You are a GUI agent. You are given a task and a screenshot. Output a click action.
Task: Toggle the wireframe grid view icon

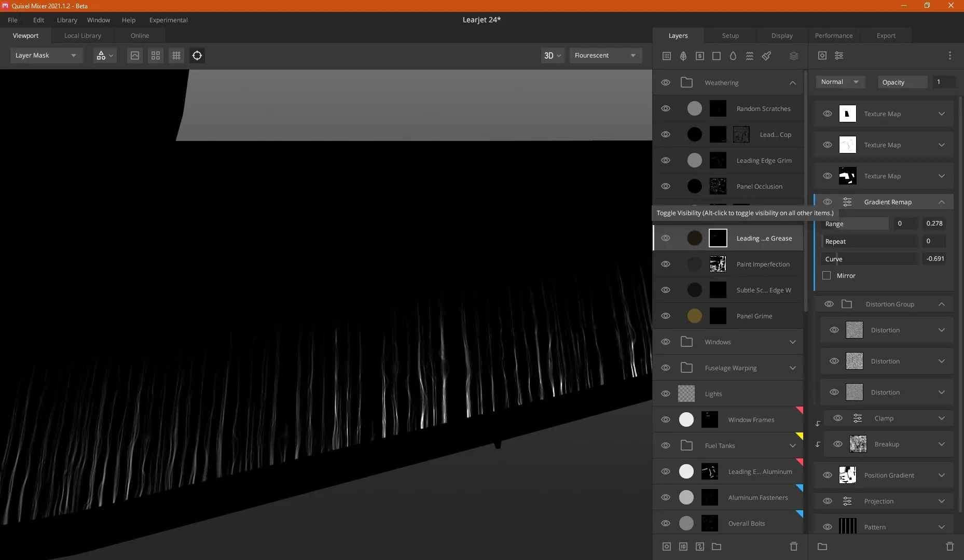tap(176, 55)
